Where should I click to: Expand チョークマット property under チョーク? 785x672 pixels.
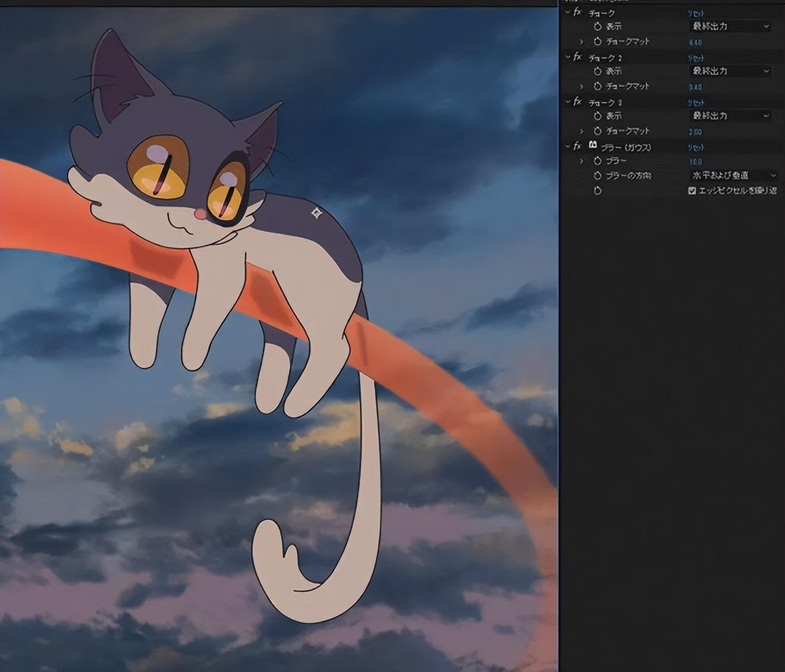[582, 42]
